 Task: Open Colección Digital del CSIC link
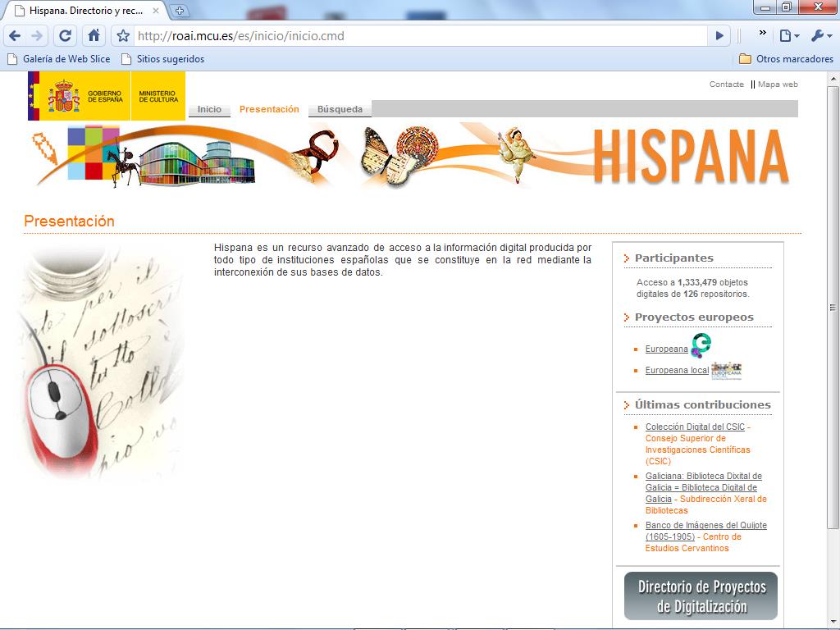click(695, 427)
